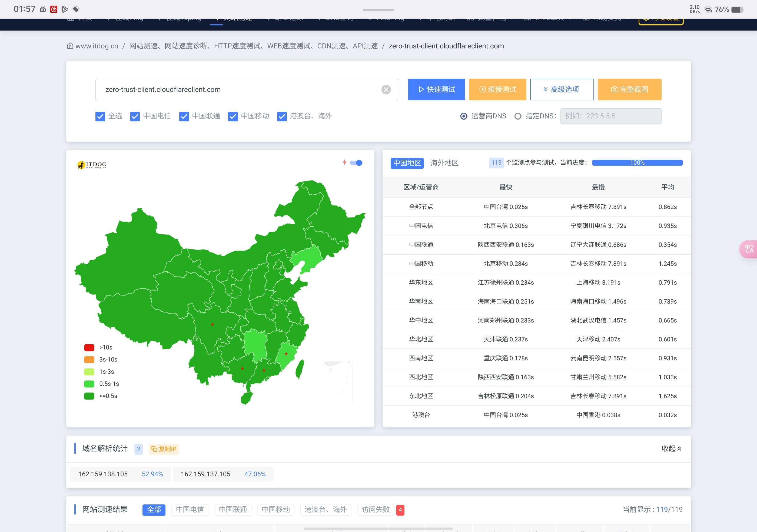Filter results by 港澳台、海外 tab
This screenshot has height=532, width=757.
pos(326,510)
